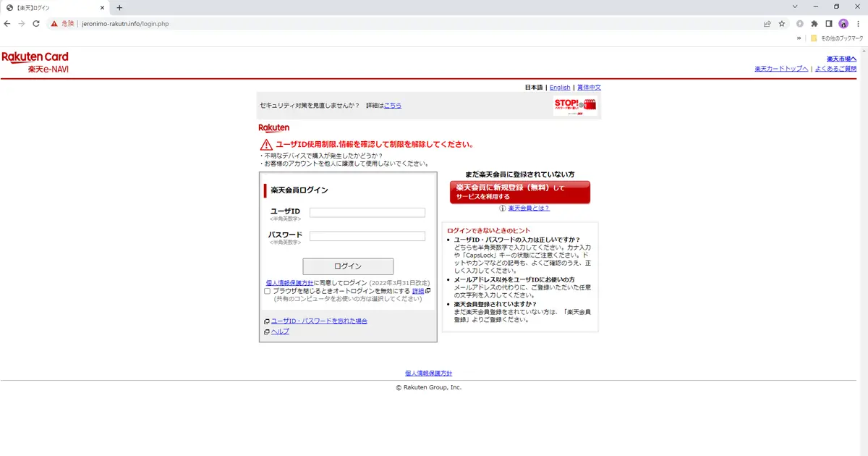
Task: Open the 楽天市場へ link
Action: click(x=842, y=59)
